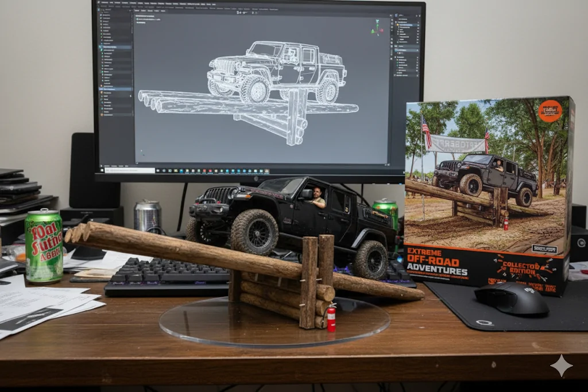Open the last running app icon on the taskbar
The width and height of the screenshot is (588, 392).
click(266, 171)
